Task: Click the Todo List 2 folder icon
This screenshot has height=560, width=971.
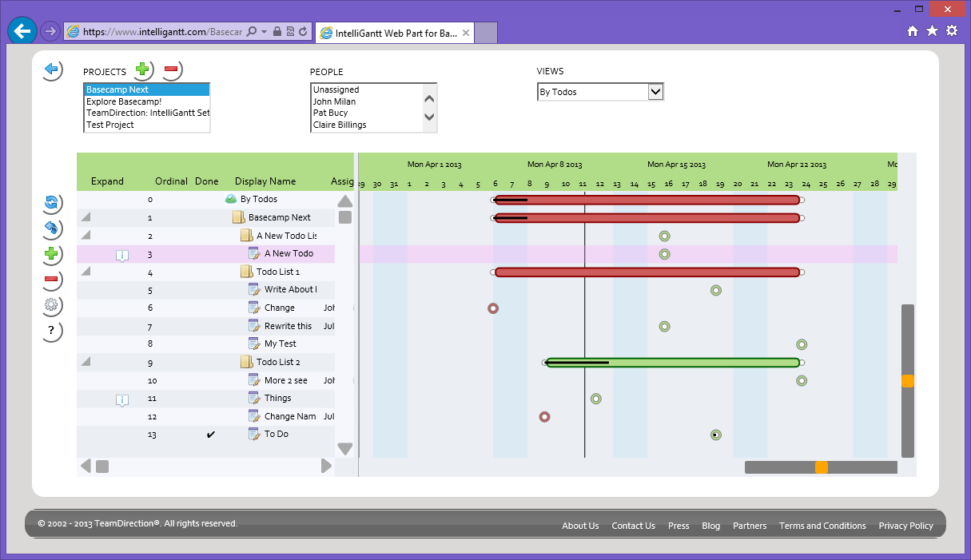Action: [246, 362]
